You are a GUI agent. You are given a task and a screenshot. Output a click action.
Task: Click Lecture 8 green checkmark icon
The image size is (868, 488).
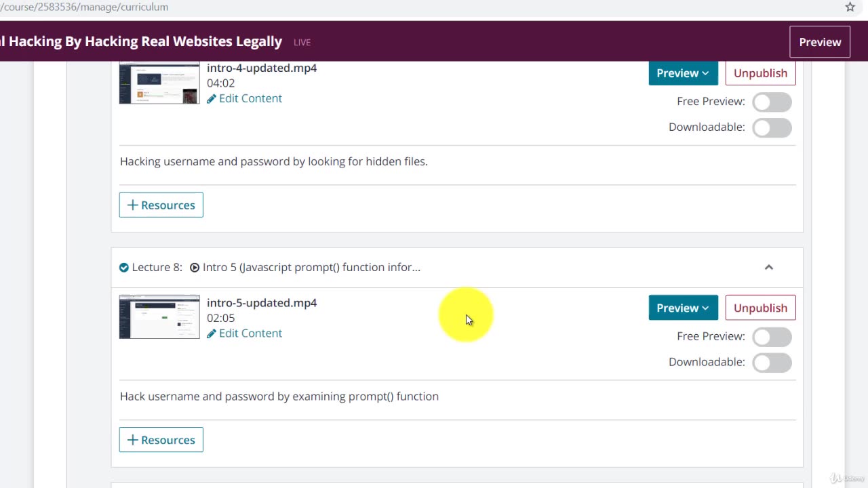point(124,268)
